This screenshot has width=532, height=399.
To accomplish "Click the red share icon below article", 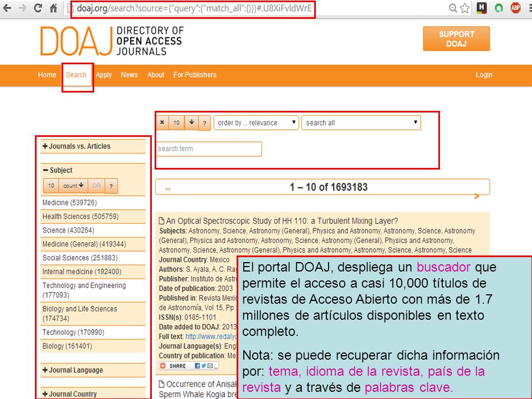I will click(163, 365).
